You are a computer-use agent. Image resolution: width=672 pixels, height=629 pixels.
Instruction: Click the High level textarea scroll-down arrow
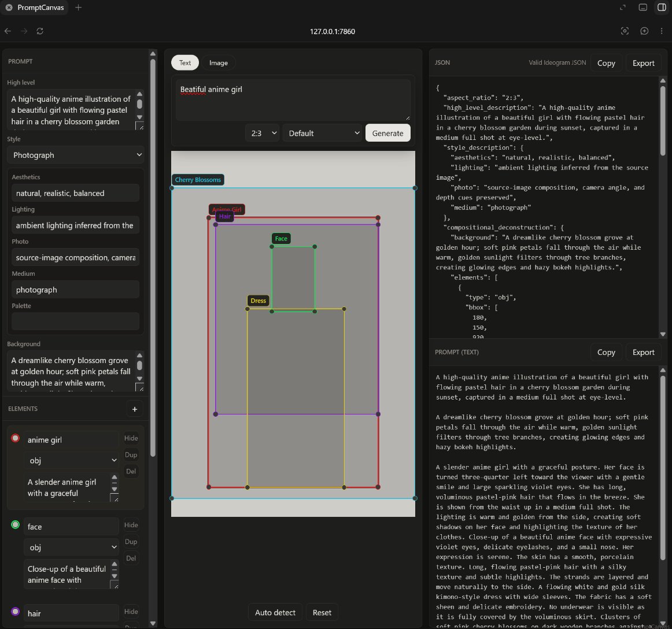[139, 117]
